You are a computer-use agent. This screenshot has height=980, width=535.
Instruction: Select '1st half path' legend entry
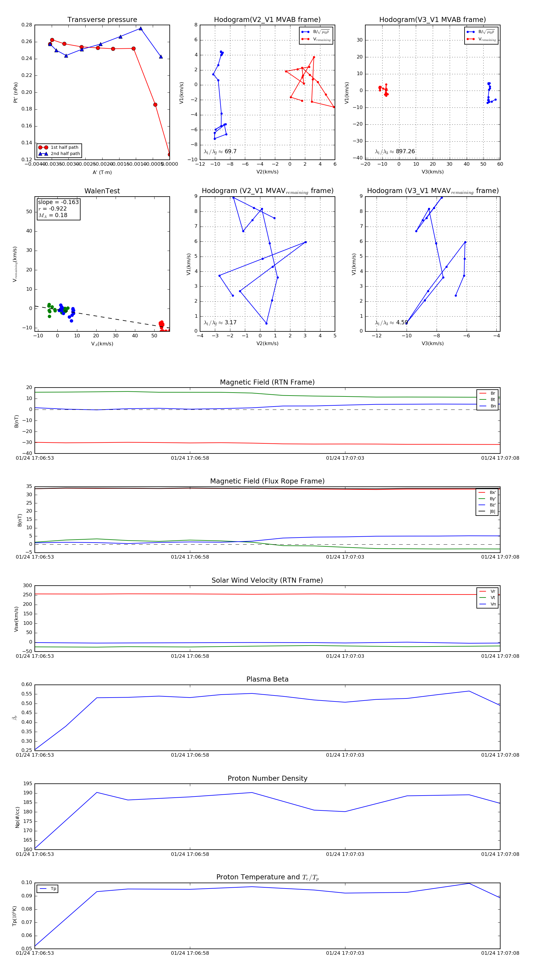tap(59, 147)
